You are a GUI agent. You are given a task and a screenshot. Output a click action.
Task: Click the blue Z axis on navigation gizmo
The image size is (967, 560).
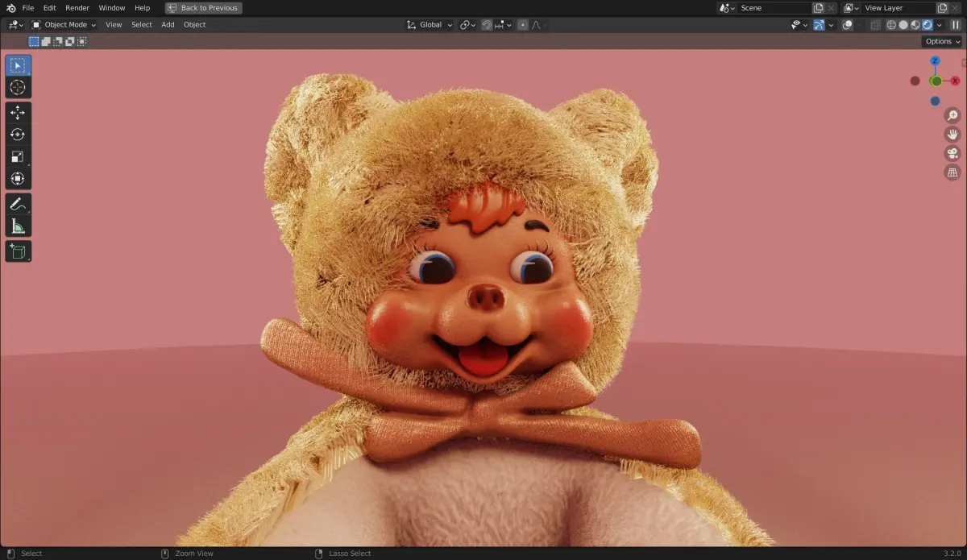[x=935, y=60]
